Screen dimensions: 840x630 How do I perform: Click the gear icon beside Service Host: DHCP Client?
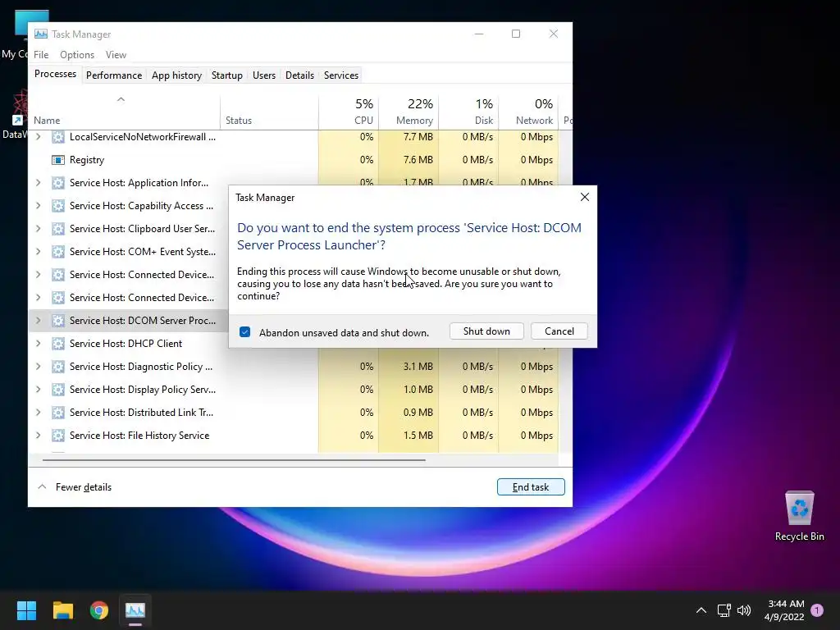(x=58, y=344)
